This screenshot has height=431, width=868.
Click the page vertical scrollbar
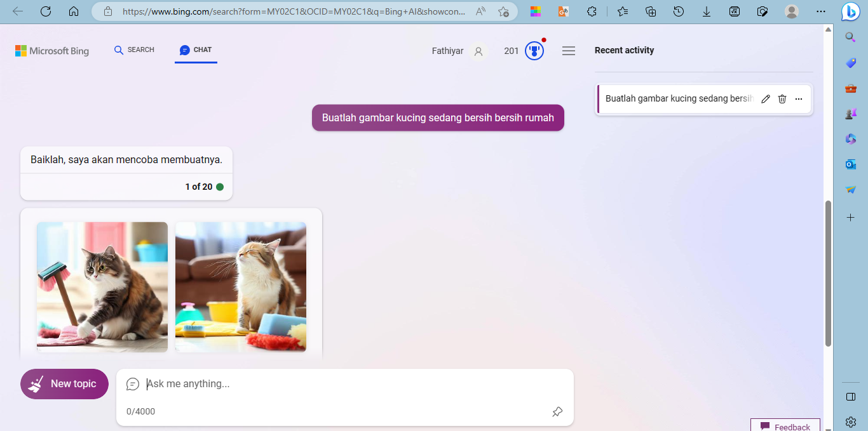coord(827,273)
